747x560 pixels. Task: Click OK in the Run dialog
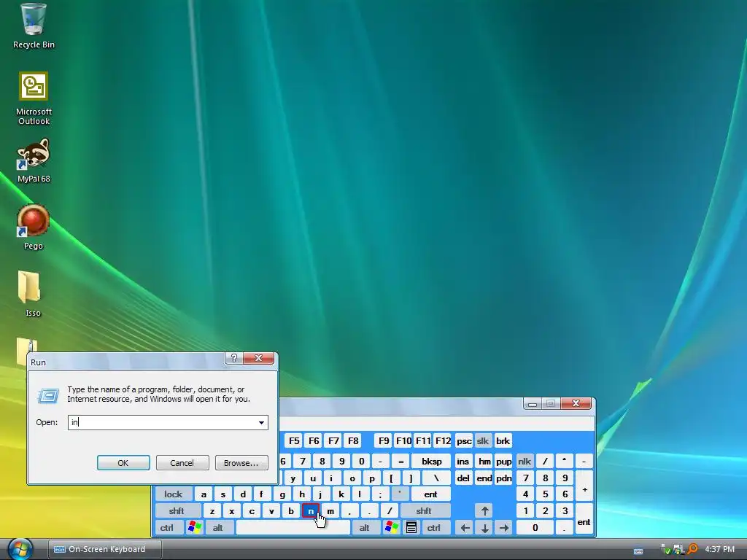(x=123, y=463)
